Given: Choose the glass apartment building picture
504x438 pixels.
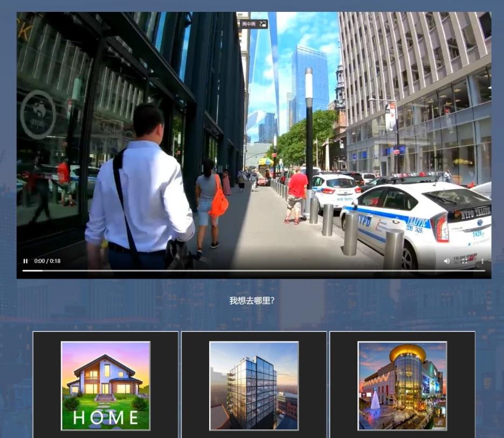Looking at the screenshot, I should coord(254,385).
